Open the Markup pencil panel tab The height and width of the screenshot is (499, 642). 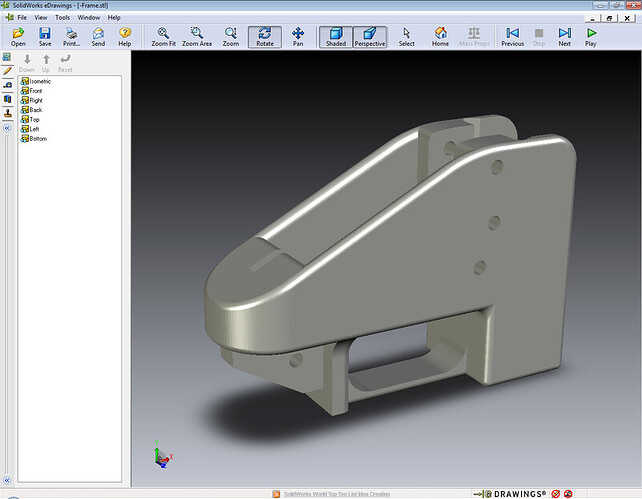tap(7, 71)
